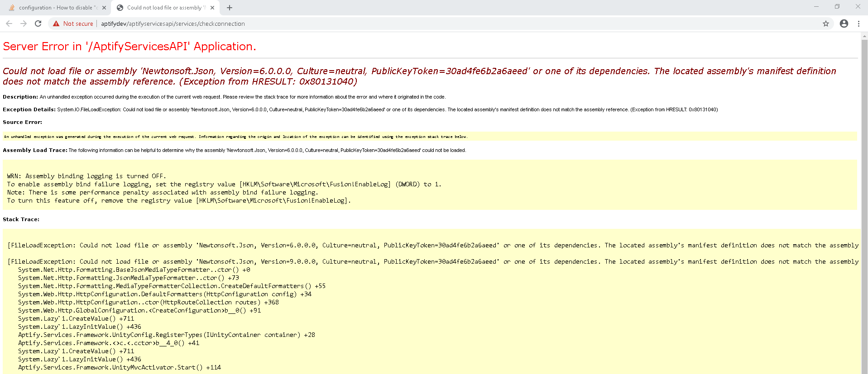Switch to 'configuration - How to disable' tab
Image resolution: width=868 pixels, height=374 pixels.
click(x=54, y=8)
